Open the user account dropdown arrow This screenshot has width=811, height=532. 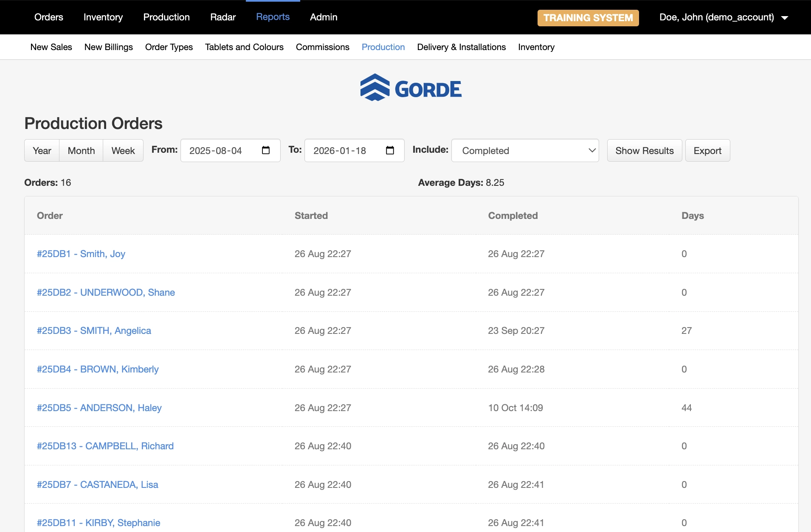tap(785, 18)
